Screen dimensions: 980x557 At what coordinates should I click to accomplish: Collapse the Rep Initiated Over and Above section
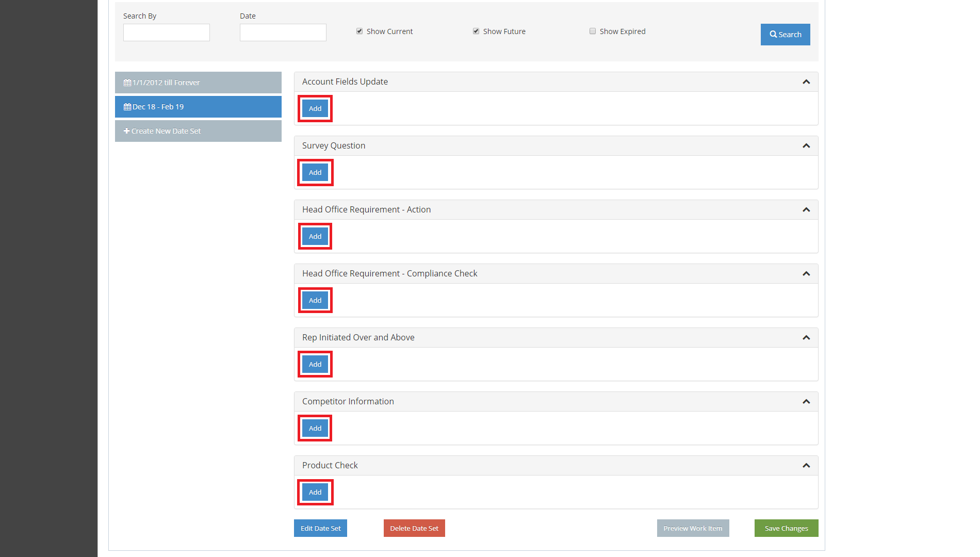806,338
